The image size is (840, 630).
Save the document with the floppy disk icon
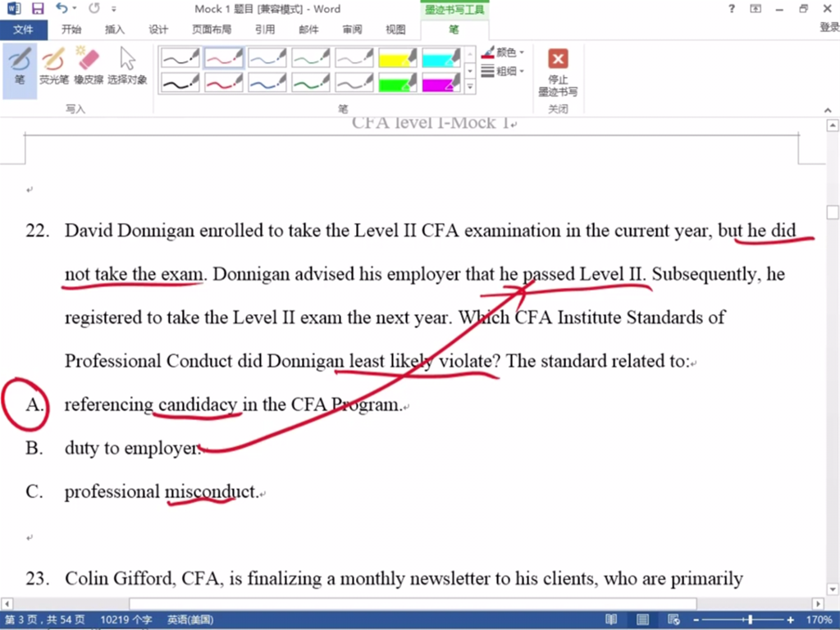pos(38,9)
